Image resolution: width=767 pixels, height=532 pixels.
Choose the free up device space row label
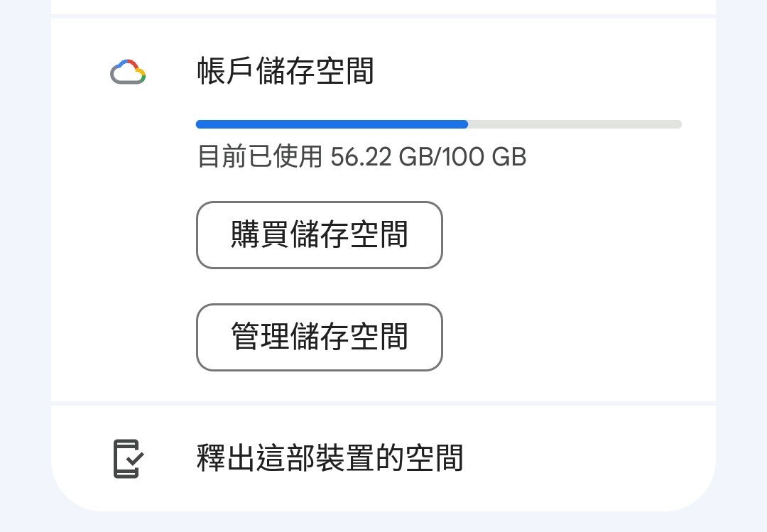coord(330,458)
